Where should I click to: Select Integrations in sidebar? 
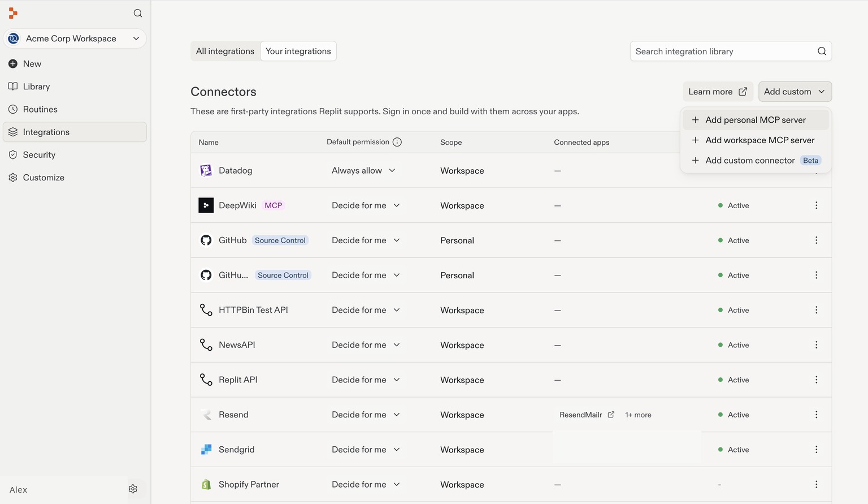(x=75, y=132)
